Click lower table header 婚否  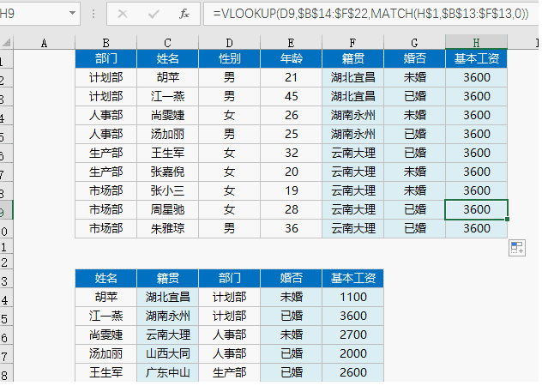(x=291, y=278)
